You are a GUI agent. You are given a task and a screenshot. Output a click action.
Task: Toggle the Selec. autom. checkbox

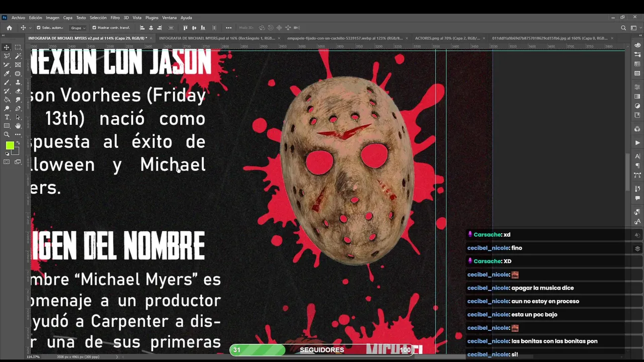tap(38, 28)
